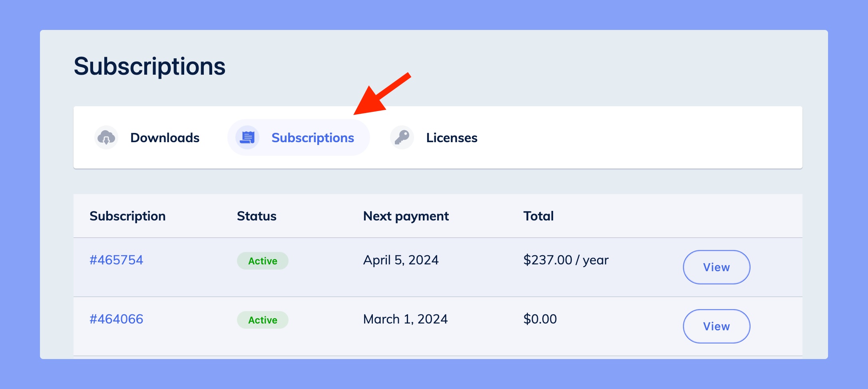Image resolution: width=868 pixels, height=389 pixels.
Task: View subscription #465754 details button
Action: click(x=717, y=267)
